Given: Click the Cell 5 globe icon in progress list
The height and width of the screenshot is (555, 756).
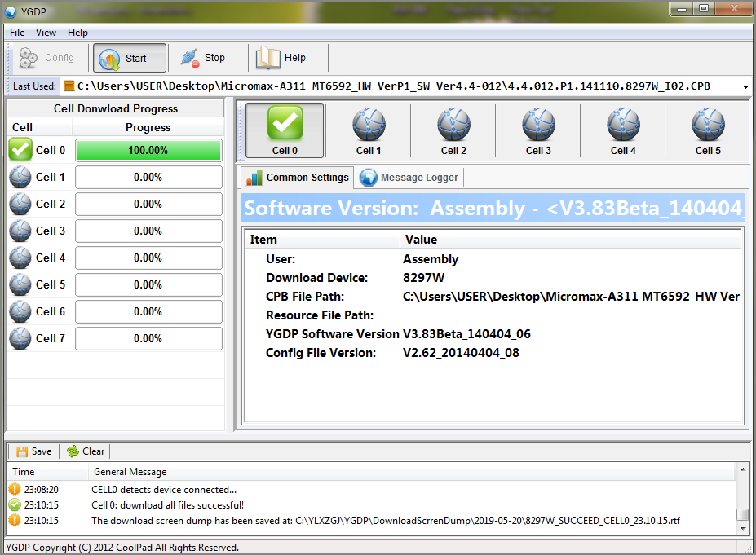Looking at the screenshot, I should pyautogui.click(x=20, y=284).
